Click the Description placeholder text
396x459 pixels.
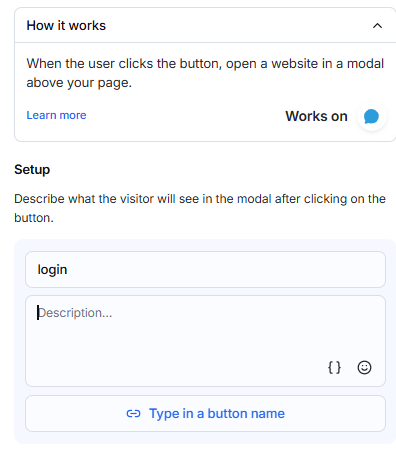75,313
